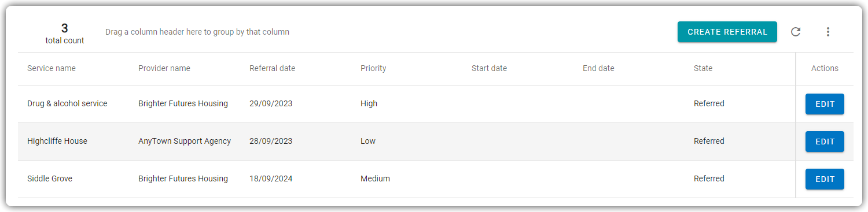
Task: Click the Medium priority cell
Action: [375, 179]
